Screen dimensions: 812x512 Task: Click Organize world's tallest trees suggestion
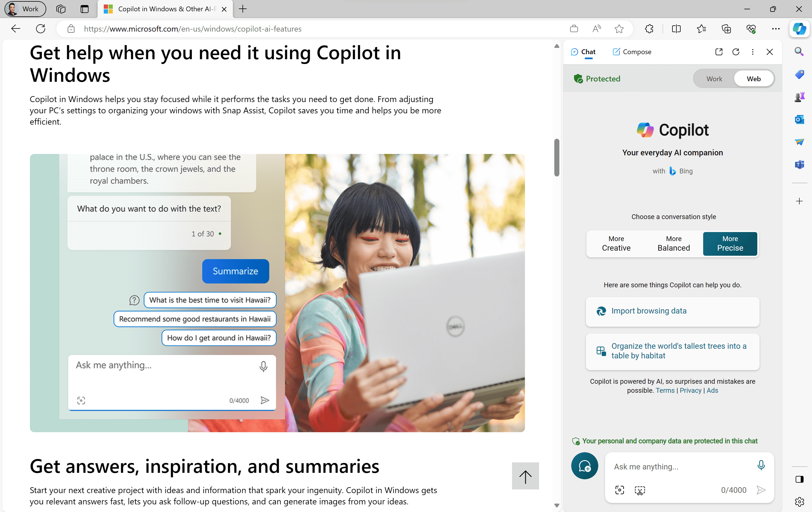(x=673, y=351)
